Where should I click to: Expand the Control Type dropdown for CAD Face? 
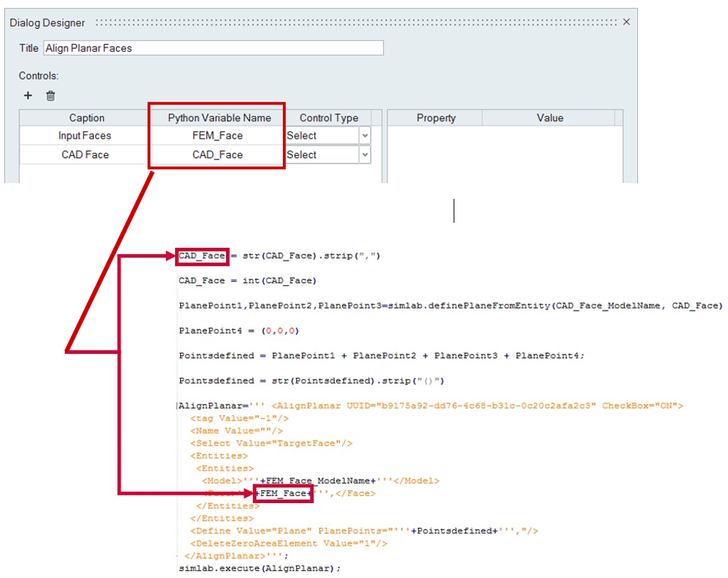point(365,155)
